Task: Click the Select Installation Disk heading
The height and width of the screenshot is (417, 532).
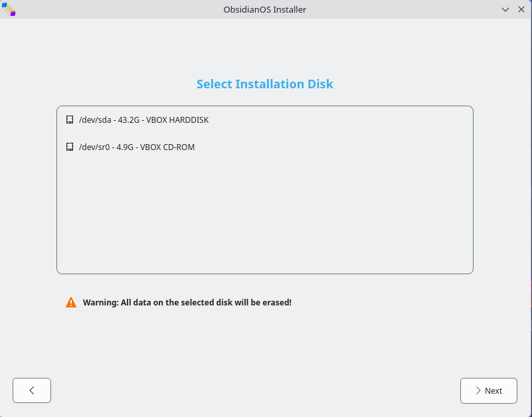Action: pyautogui.click(x=264, y=84)
